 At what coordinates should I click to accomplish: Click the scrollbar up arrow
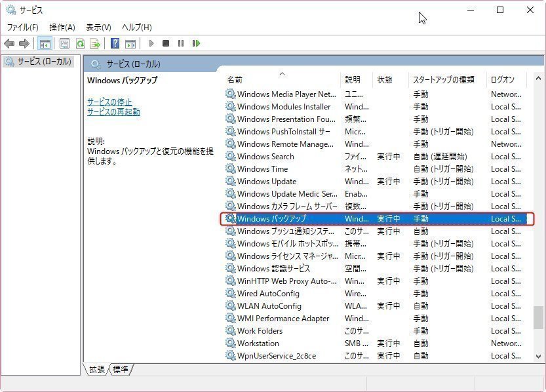point(538,78)
